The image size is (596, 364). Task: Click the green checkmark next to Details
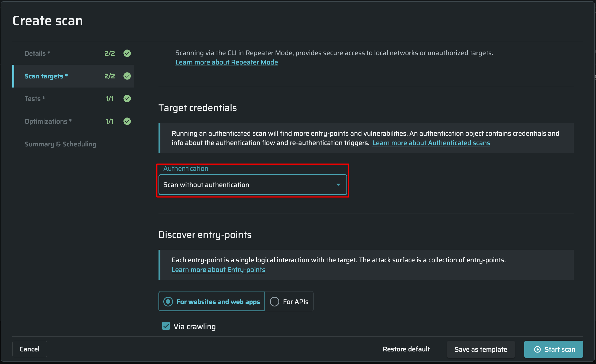tap(127, 53)
